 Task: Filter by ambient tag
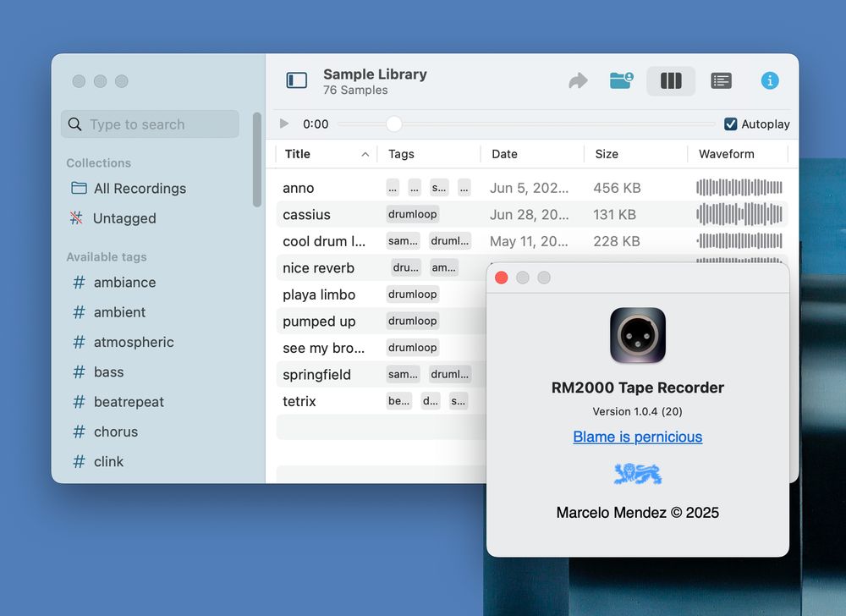(x=120, y=311)
